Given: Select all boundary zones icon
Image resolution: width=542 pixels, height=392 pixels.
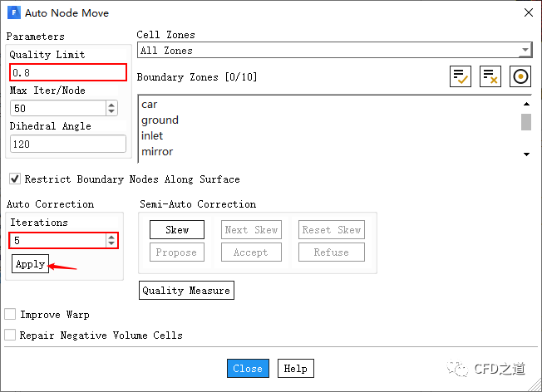Looking at the screenshot, I should (461, 76).
